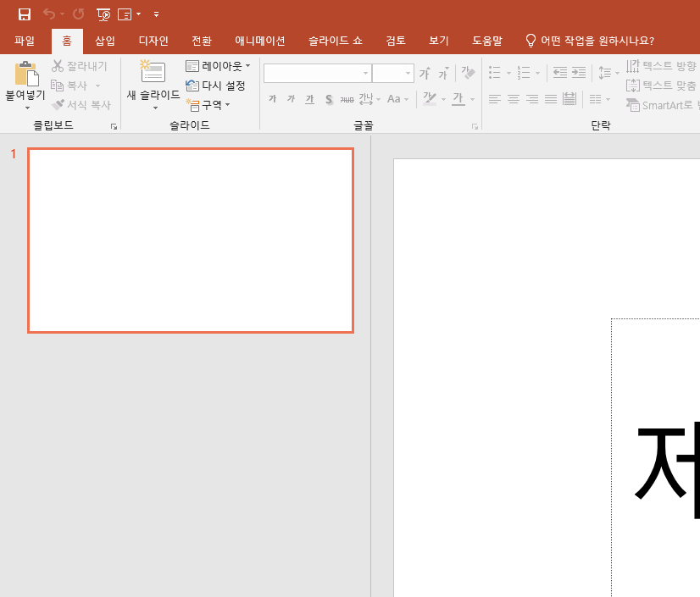700x597 pixels.
Task: Click the increase list level icon
Action: click(579, 72)
